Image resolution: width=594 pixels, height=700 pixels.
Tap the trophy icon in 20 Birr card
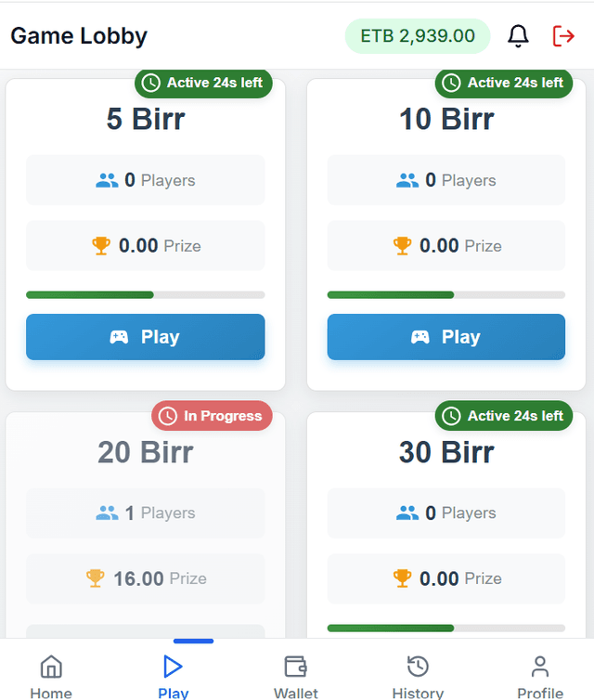pos(95,578)
